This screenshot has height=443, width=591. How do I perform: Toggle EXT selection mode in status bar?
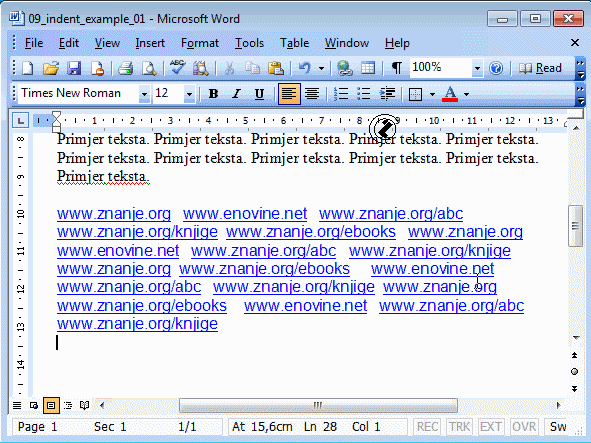490,427
